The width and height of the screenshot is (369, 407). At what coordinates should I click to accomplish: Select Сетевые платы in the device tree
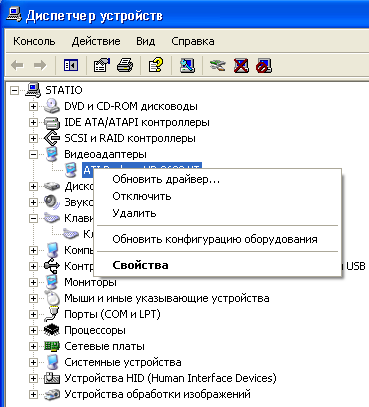pyautogui.click(x=104, y=346)
